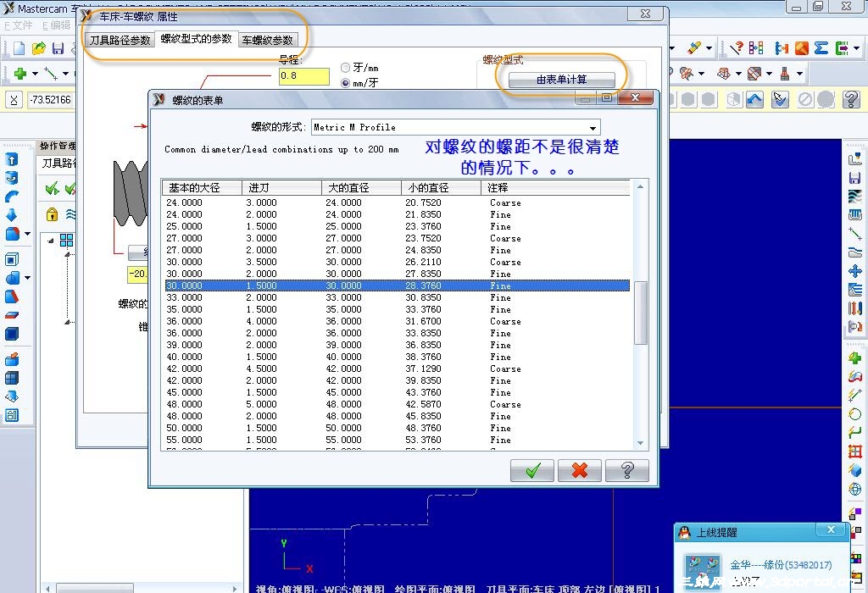Image resolution: width=868 pixels, height=593 pixels.
Task: Click the yellow highlighter marker icon
Action: point(694,48)
